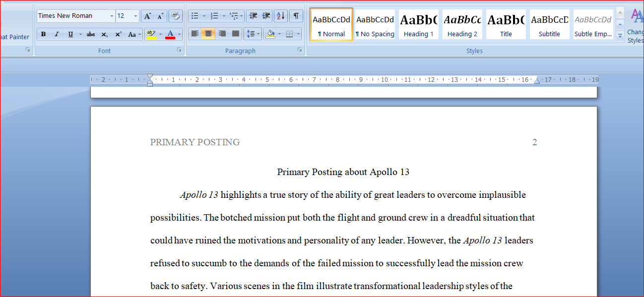
Task: Apply red font color
Action: (170, 34)
